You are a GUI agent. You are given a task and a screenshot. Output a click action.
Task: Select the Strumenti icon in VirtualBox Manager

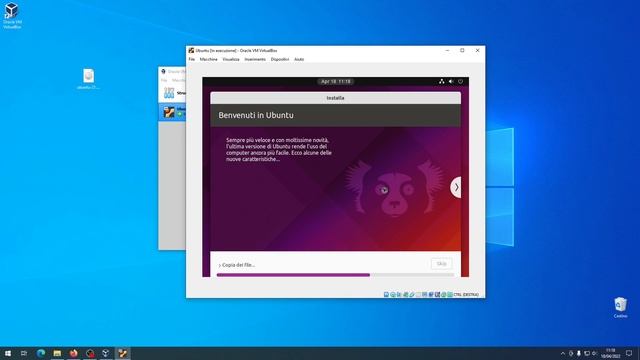[x=169, y=93]
